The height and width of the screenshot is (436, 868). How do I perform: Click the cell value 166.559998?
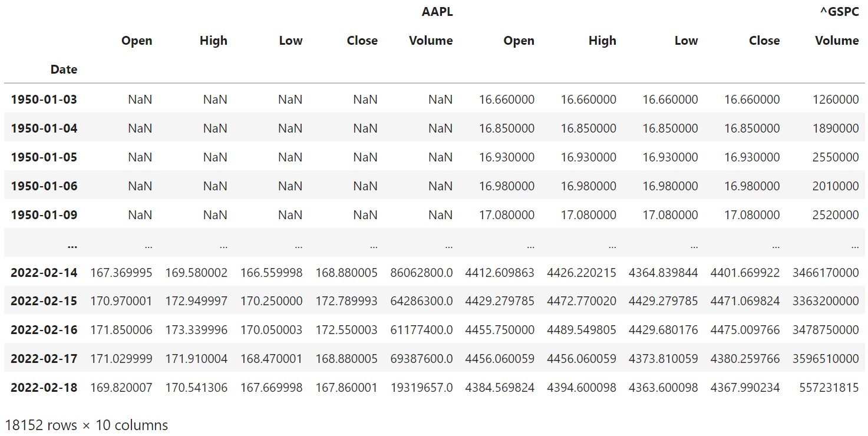272,272
